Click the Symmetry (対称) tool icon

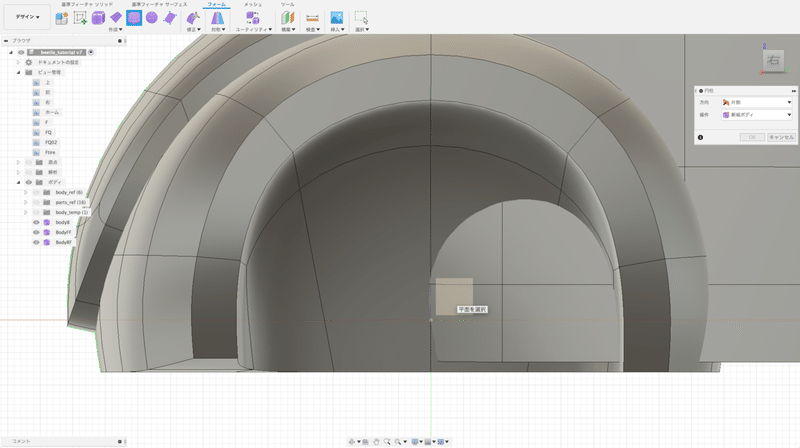[x=217, y=18]
